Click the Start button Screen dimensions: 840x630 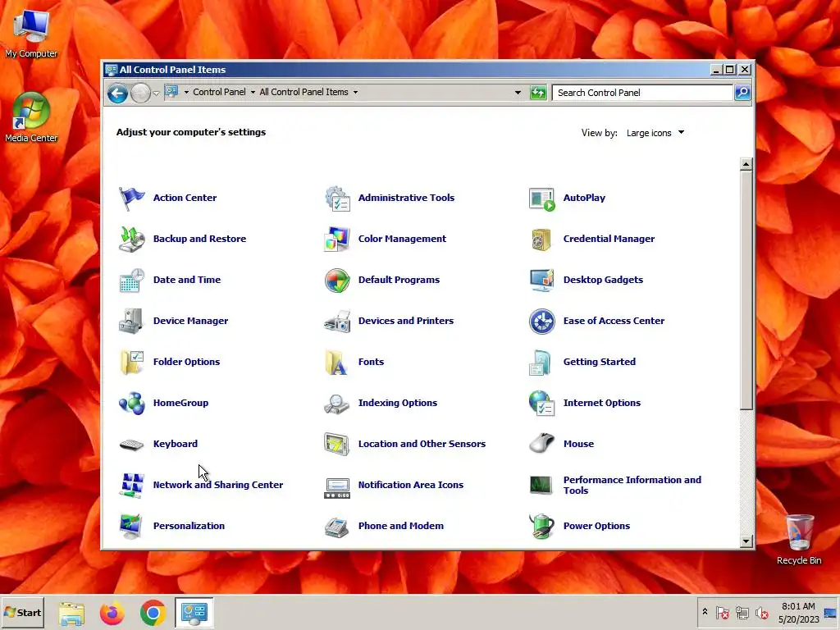click(x=23, y=612)
